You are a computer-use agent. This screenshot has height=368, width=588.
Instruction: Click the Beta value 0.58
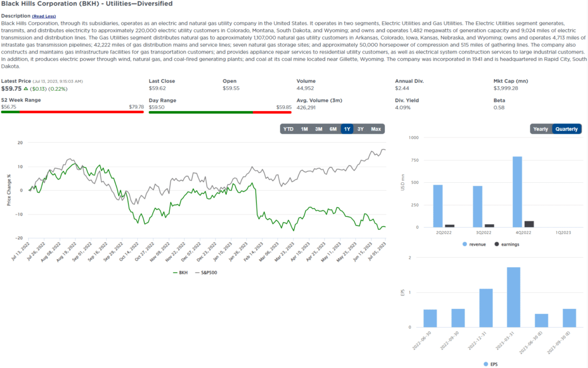coord(499,108)
